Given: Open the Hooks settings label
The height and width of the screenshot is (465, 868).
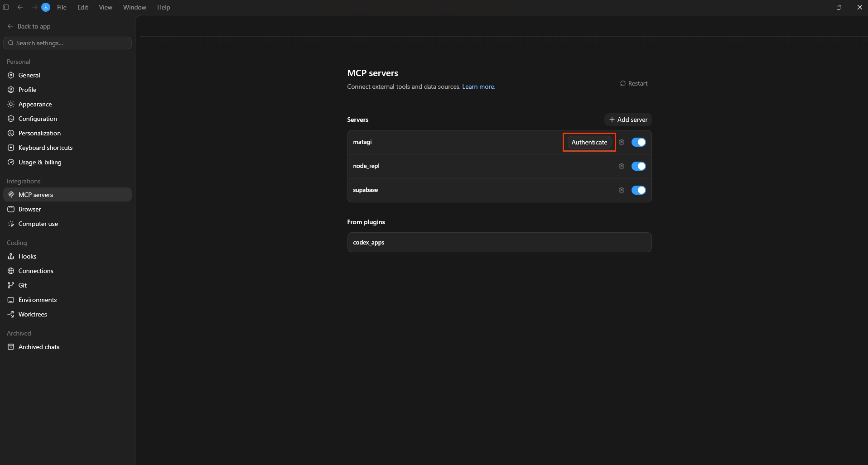Looking at the screenshot, I should (x=27, y=256).
